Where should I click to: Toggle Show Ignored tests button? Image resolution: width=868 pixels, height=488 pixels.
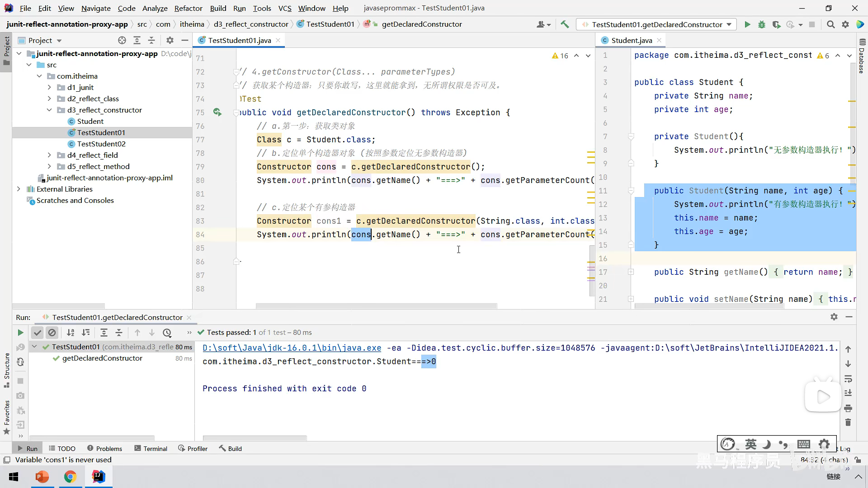click(52, 333)
